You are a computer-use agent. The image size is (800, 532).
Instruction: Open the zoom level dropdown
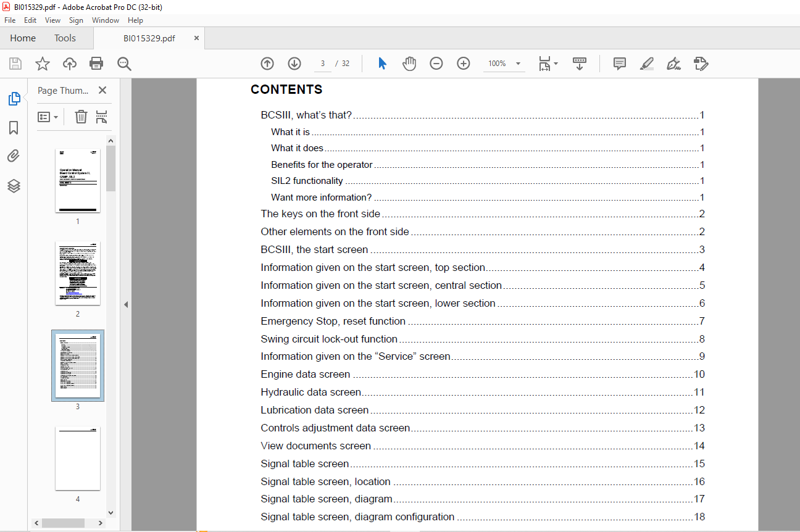(x=518, y=64)
